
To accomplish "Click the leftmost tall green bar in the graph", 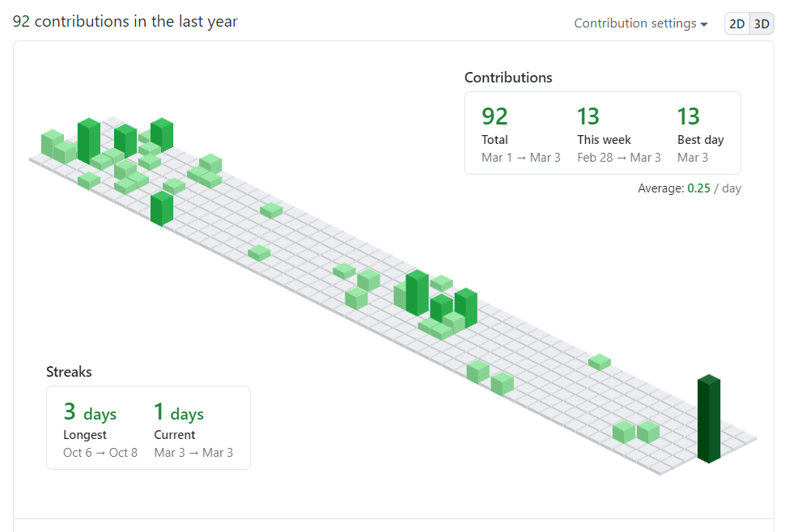I will click(x=88, y=141).
